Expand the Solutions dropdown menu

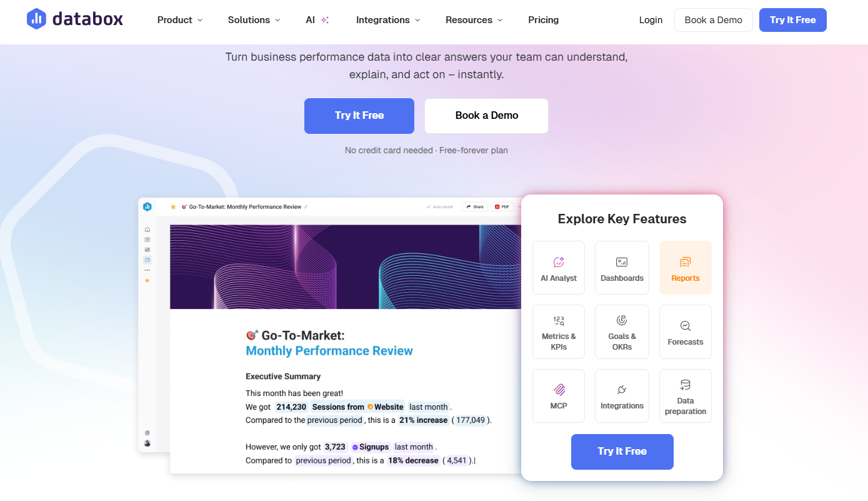254,20
